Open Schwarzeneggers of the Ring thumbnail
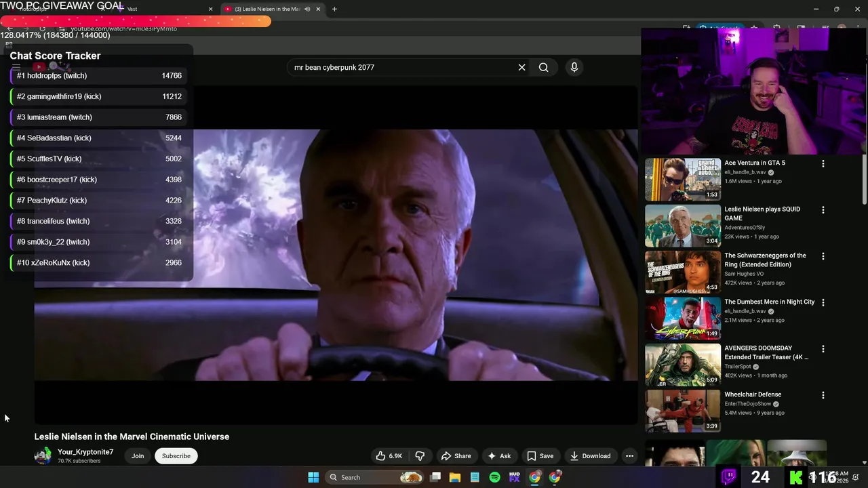Image resolution: width=868 pixels, height=488 pixels. coord(683,272)
